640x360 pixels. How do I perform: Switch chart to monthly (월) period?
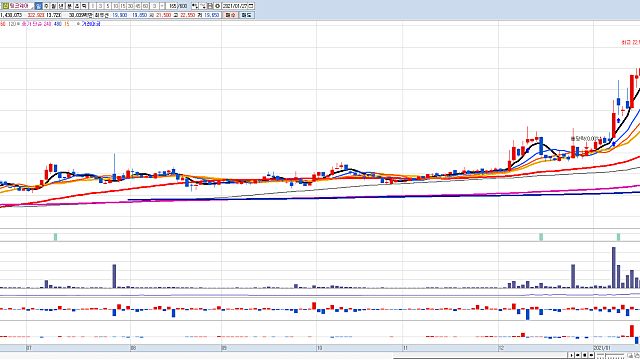pos(53,6)
